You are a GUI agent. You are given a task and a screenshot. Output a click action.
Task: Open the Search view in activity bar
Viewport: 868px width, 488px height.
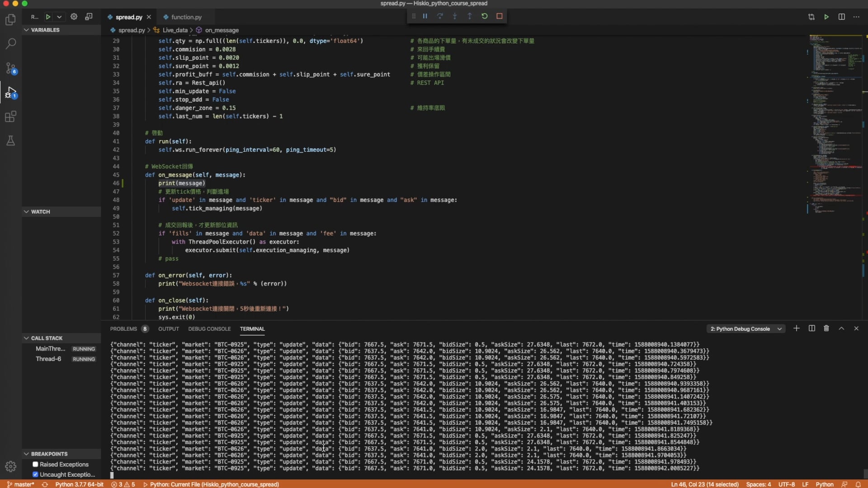click(10, 44)
